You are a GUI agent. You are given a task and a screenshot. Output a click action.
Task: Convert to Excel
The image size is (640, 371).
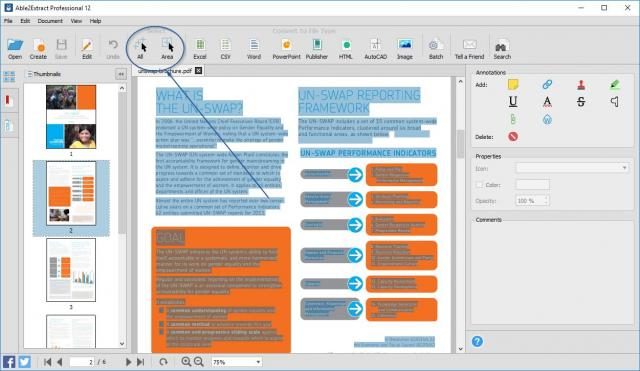tap(200, 49)
